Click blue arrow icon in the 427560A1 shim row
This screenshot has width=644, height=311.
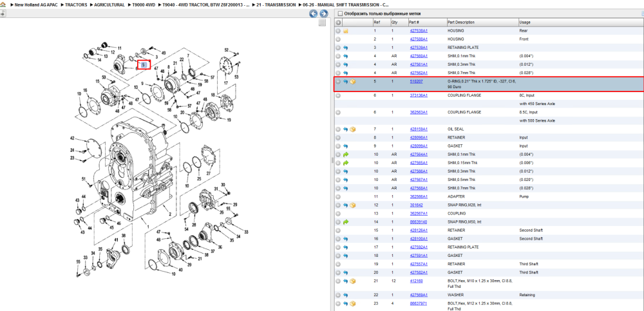[345, 56]
